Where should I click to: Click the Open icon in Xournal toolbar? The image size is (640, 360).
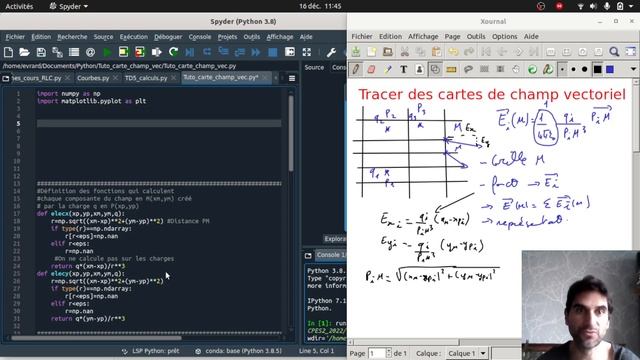388,51
